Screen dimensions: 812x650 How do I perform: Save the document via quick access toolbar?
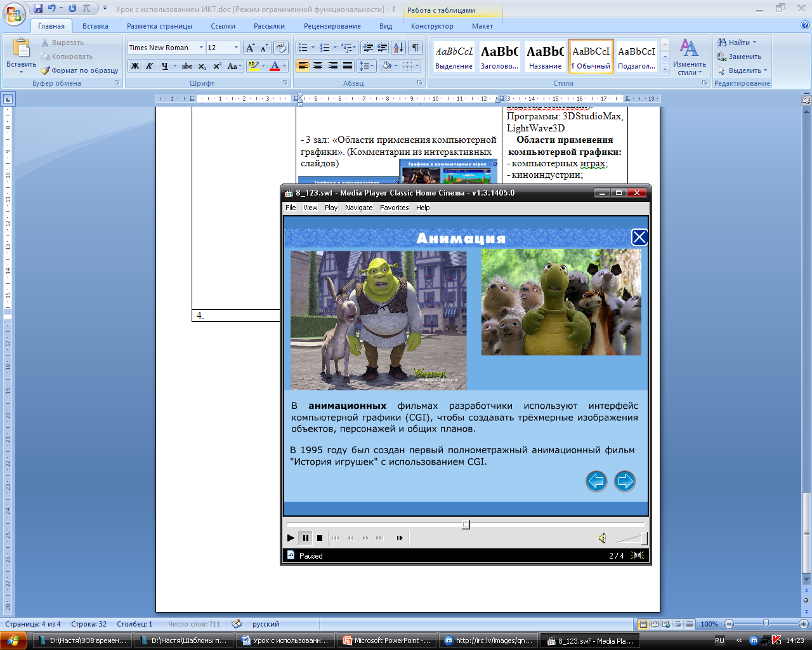pos(38,9)
